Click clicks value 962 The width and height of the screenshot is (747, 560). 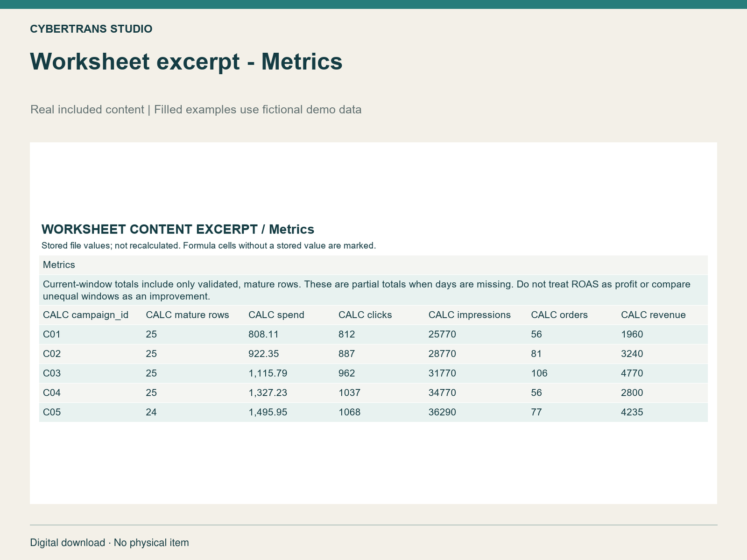(x=347, y=373)
